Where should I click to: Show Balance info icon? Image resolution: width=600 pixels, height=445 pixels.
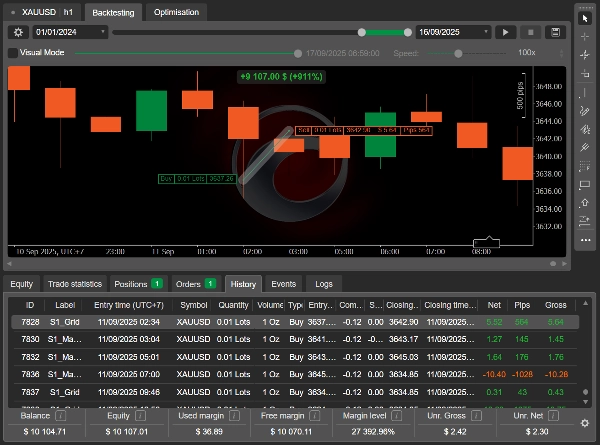coord(60,416)
